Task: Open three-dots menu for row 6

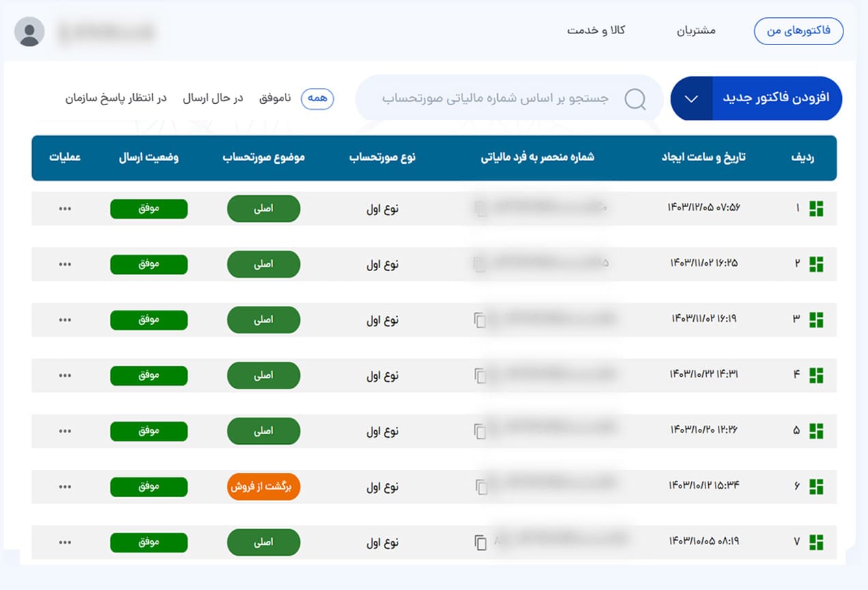Action: (x=65, y=487)
